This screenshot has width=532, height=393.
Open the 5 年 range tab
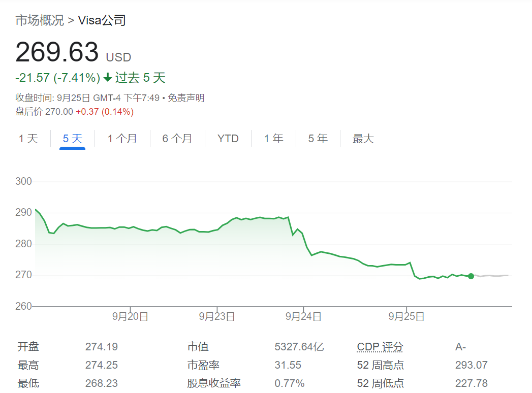click(318, 139)
